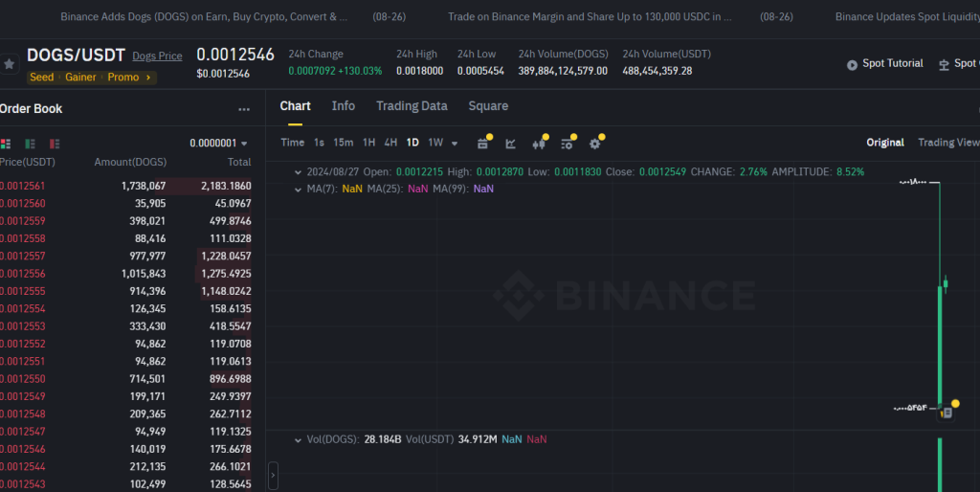This screenshot has width=980, height=492.
Task: Select the 1s chart interval
Action: click(x=319, y=143)
